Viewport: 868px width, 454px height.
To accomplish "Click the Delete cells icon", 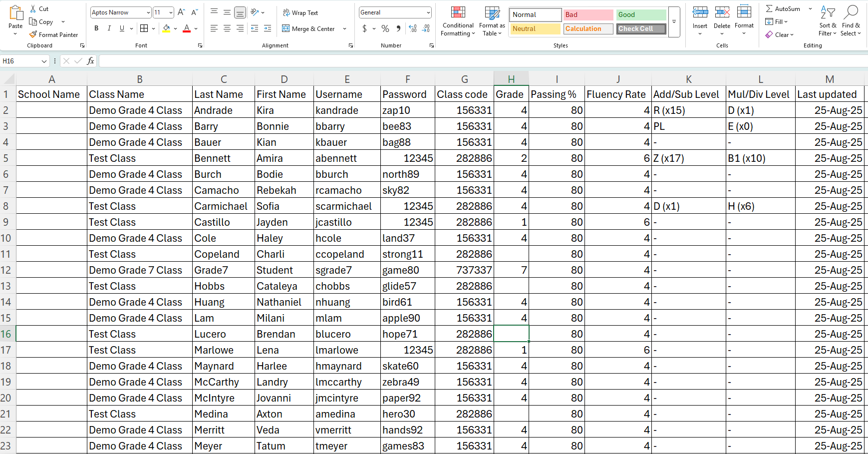I will pyautogui.click(x=722, y=12).
